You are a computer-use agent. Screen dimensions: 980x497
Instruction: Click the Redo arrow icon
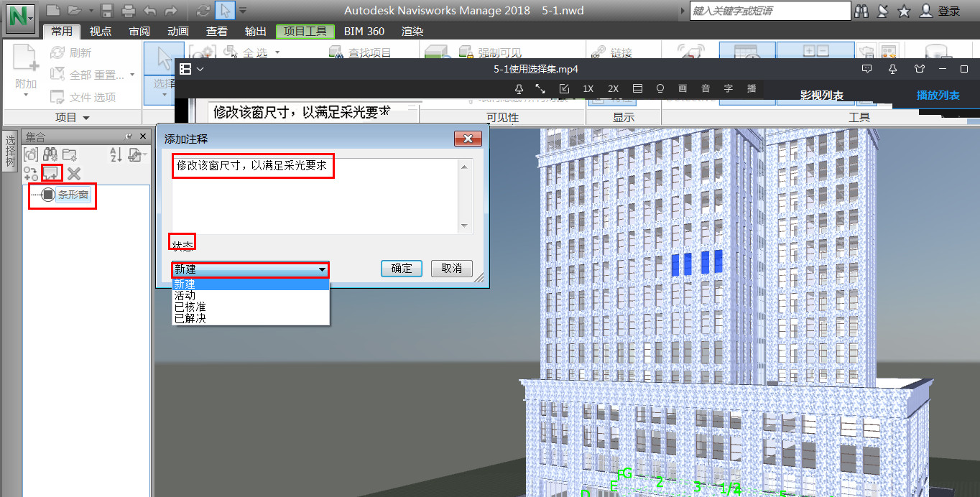tap(171, 11)
